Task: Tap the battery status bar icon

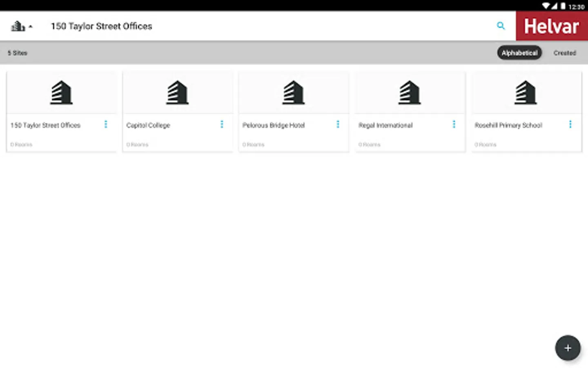Action: (563, 6)
